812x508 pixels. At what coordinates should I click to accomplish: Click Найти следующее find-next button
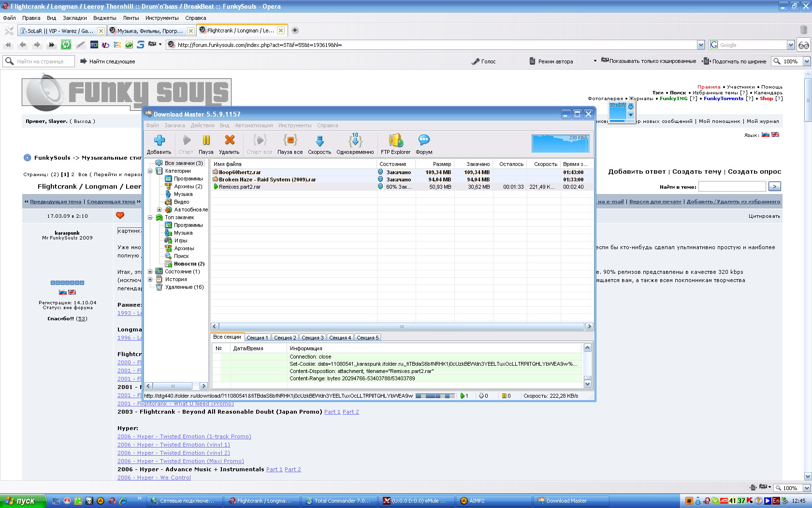click(107, 61)
